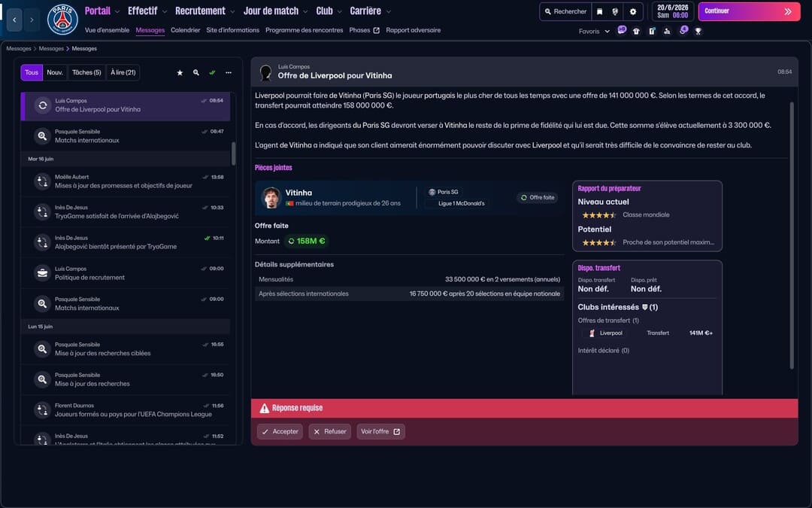Open the three-dots menu above message list
The image size is (812, 508).
pyautogui.click(x=229, y=73)
